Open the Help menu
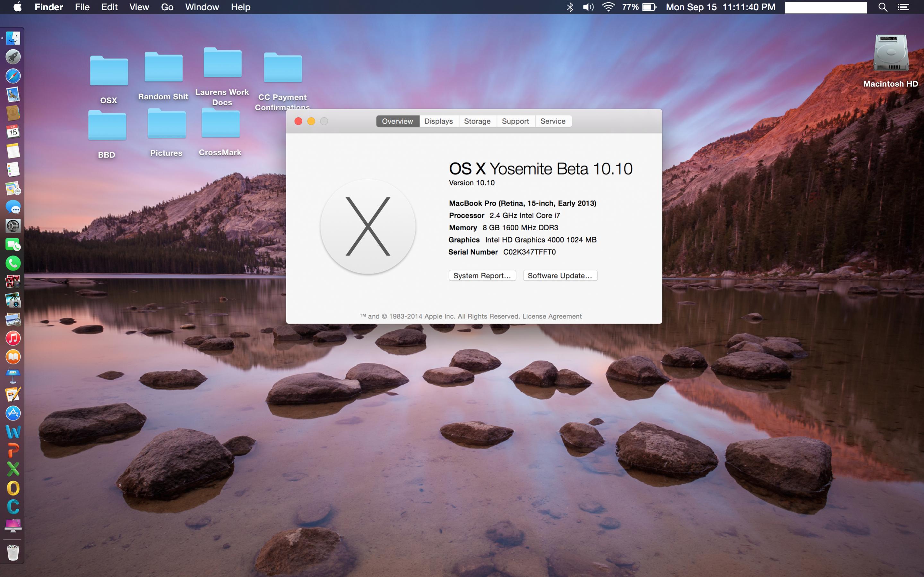924x577 pixels. point(240,7)
